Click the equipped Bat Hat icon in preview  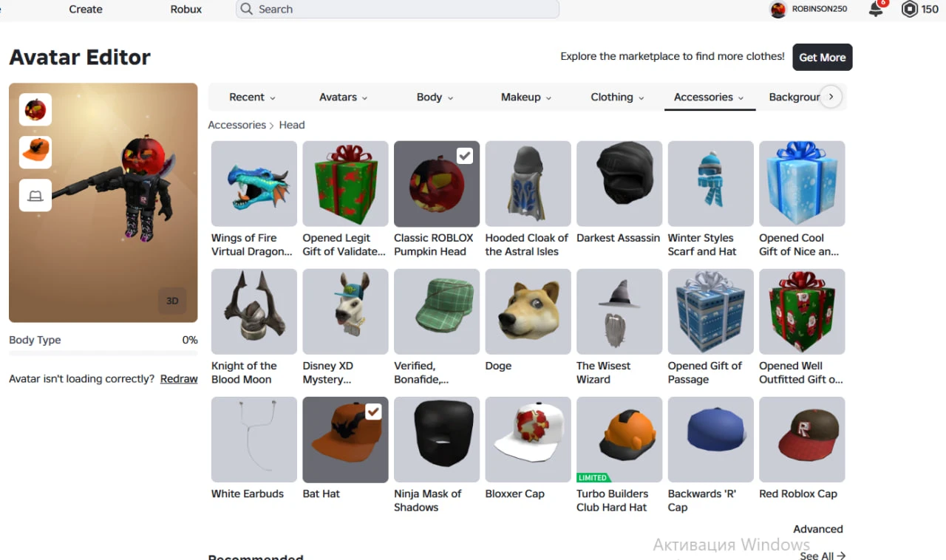coord(35,152)
